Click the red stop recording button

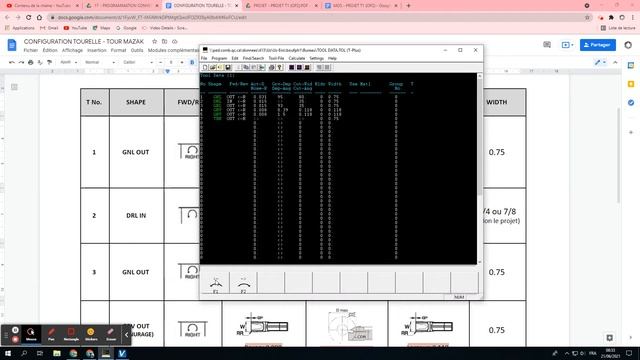tap(15, 339)
